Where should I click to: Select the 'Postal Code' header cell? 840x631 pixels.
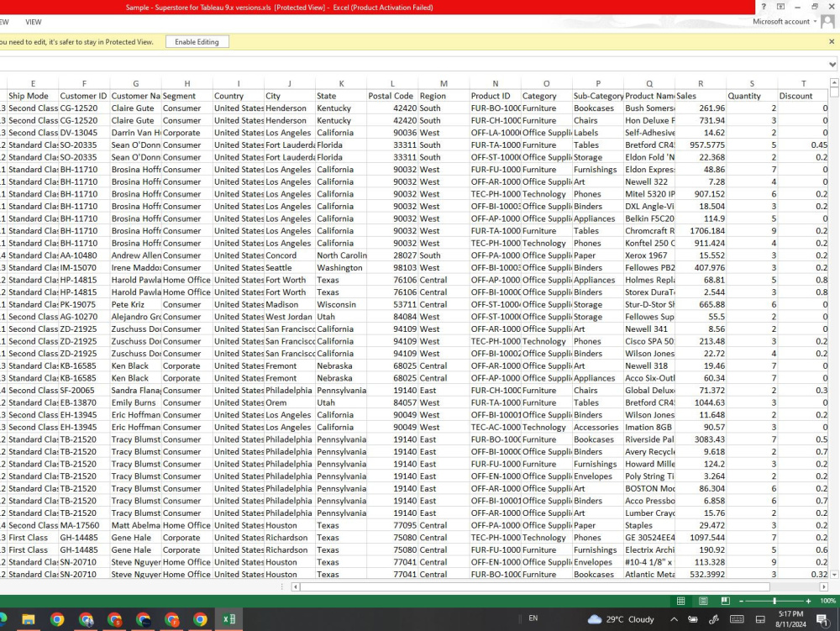392,96
